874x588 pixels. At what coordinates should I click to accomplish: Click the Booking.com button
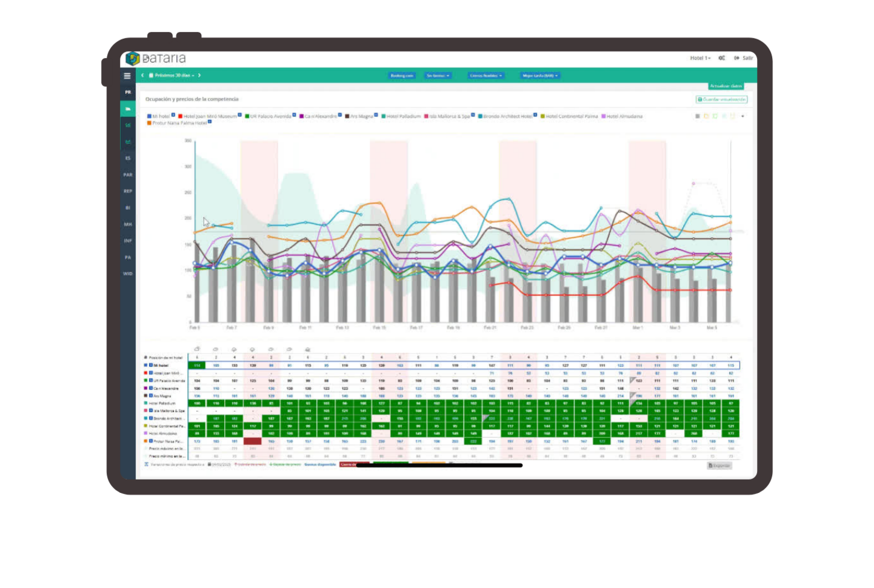coord(402,76)
